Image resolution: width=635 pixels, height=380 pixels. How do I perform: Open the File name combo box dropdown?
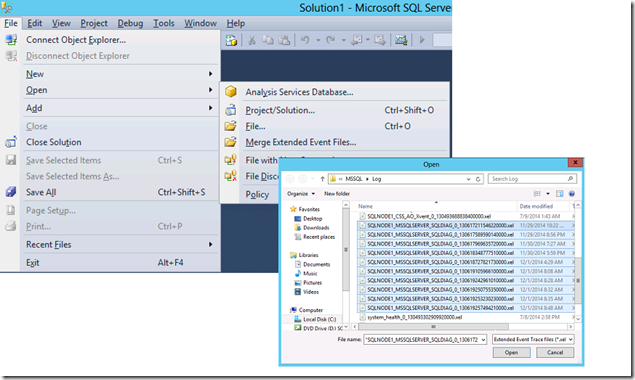coord(483,340)
